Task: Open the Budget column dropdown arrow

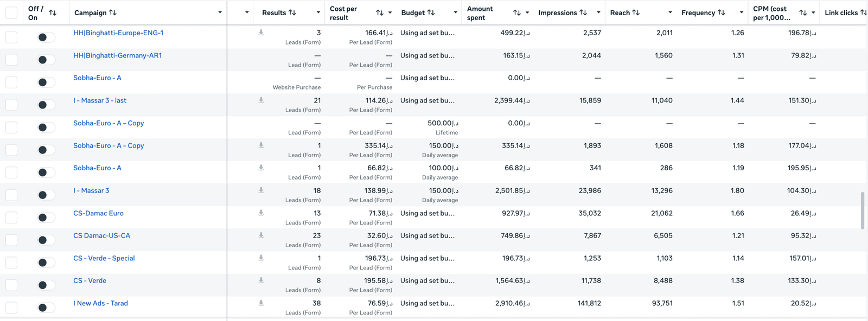Action: coord(455,12)
